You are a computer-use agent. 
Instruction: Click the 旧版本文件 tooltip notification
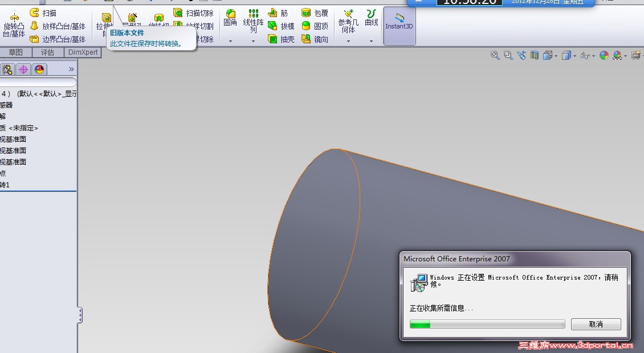coord(151,38)
